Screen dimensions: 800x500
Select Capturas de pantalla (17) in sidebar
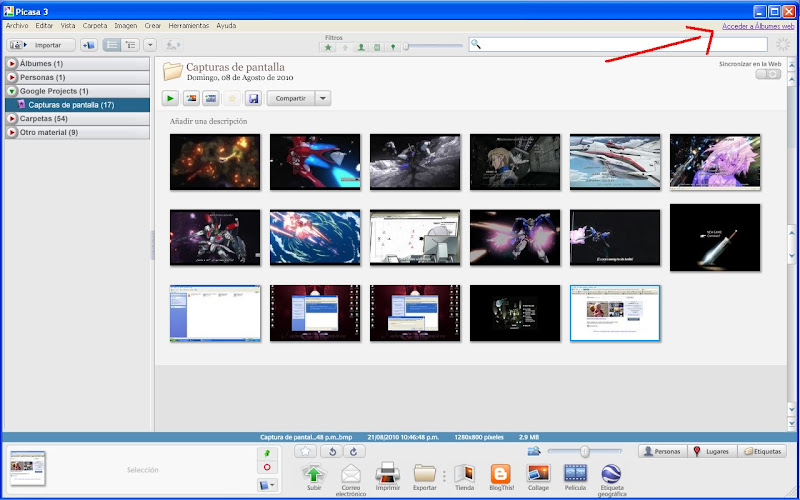[77, 105]
